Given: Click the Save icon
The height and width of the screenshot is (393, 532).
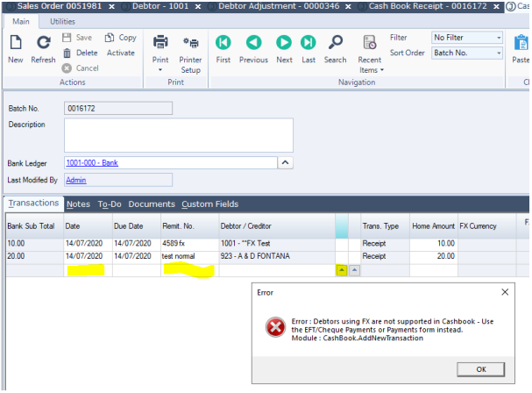Looking at the screenshot, I should click(x=67, y=38).
